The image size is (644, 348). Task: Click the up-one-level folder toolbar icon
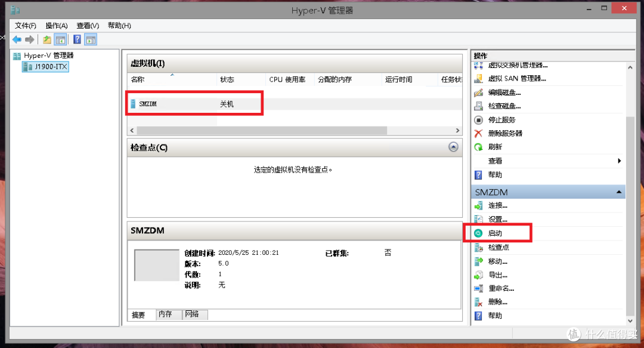[x=47, y=40]
